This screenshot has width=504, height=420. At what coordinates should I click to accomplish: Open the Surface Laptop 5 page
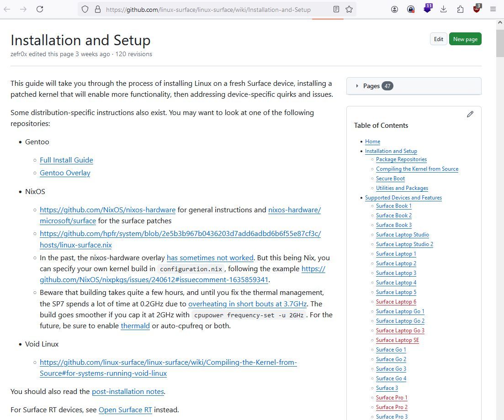[396, 292]
